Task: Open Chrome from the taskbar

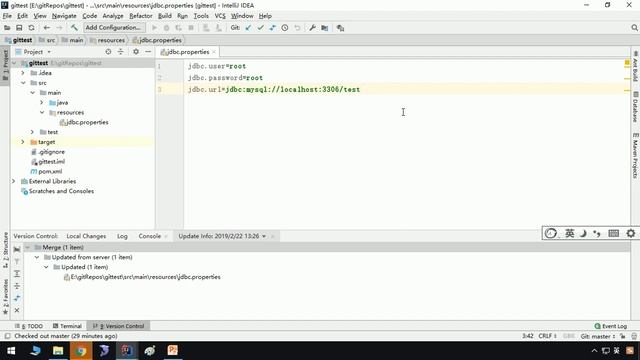Action: (81, 351)
